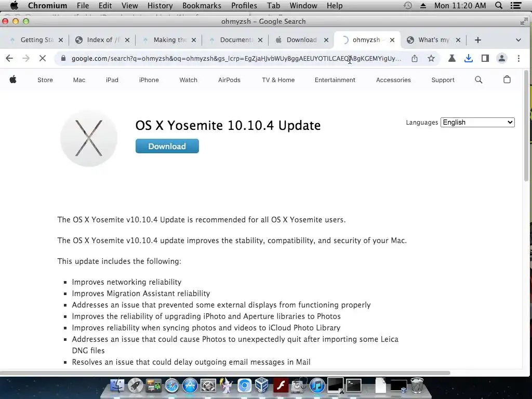The width and height of the screenshot is (532, 399).
Task: Open Chromium from the dock
Action: point(244,386)
